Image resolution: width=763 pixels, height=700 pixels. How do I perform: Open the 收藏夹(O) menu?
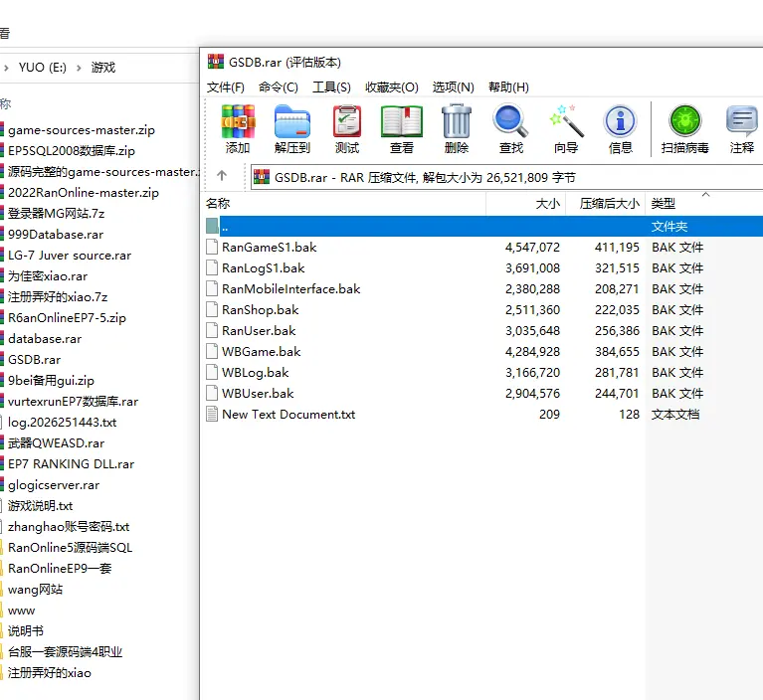(x=392, y=87)
